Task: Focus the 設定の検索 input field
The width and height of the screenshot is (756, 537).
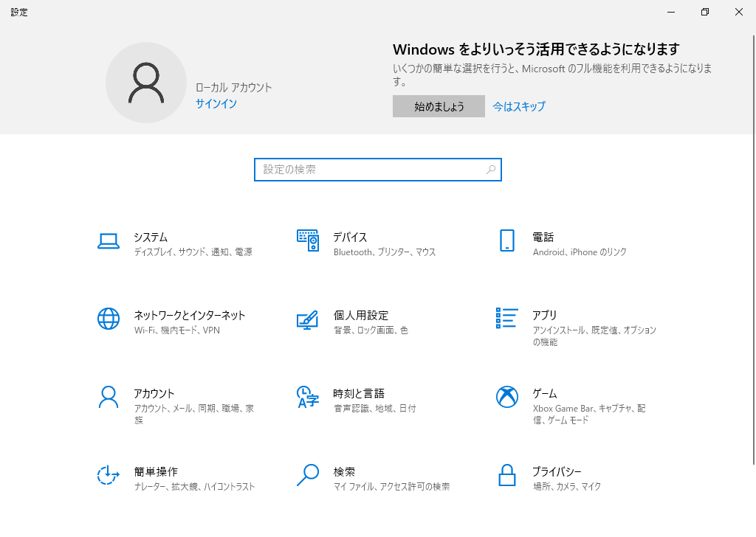Action: (378, 170)
